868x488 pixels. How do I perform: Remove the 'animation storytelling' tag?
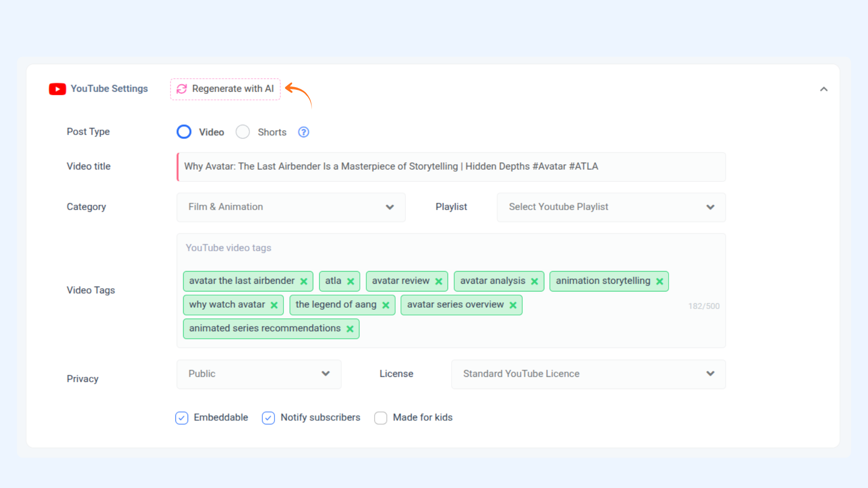point(660,282)
